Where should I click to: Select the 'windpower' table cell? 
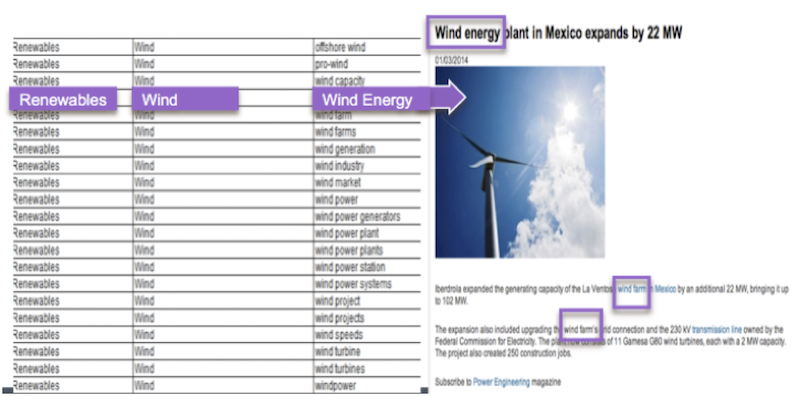367,385
